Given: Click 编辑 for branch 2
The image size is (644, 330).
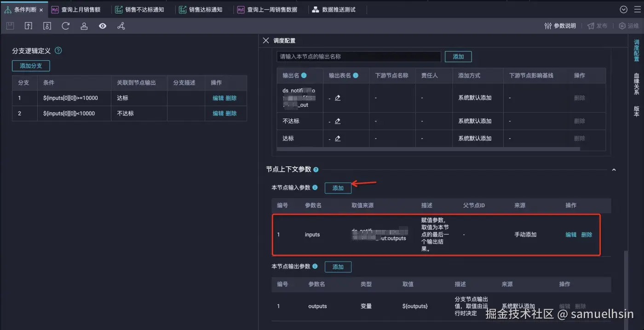Looking at the screenshot, I should pyautogui.click(x=218, y=114).
